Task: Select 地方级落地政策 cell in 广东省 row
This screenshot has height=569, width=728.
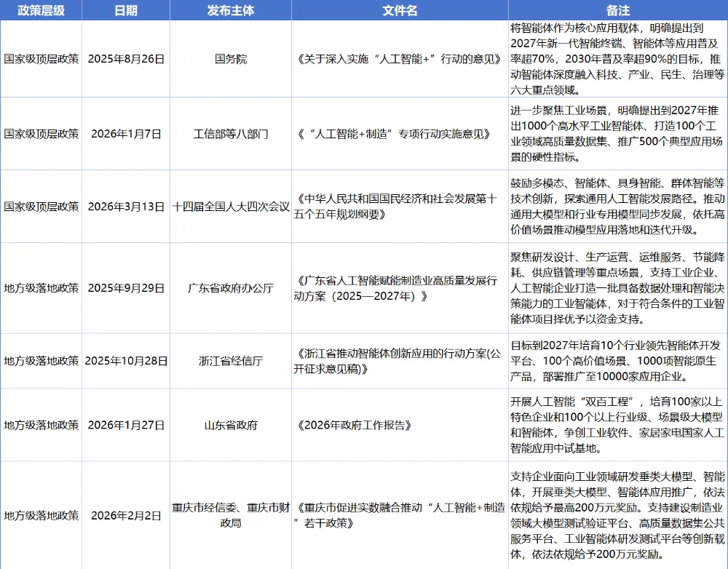Action: pyautogui.click(x=41, y=288)
